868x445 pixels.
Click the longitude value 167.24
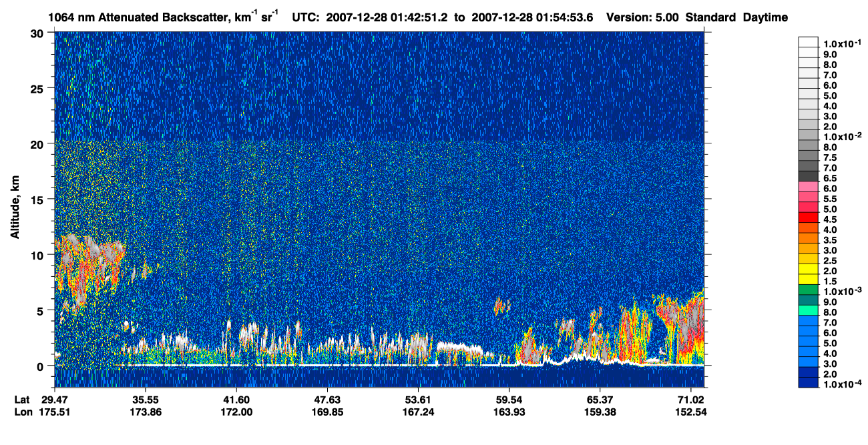coord(418,412)
